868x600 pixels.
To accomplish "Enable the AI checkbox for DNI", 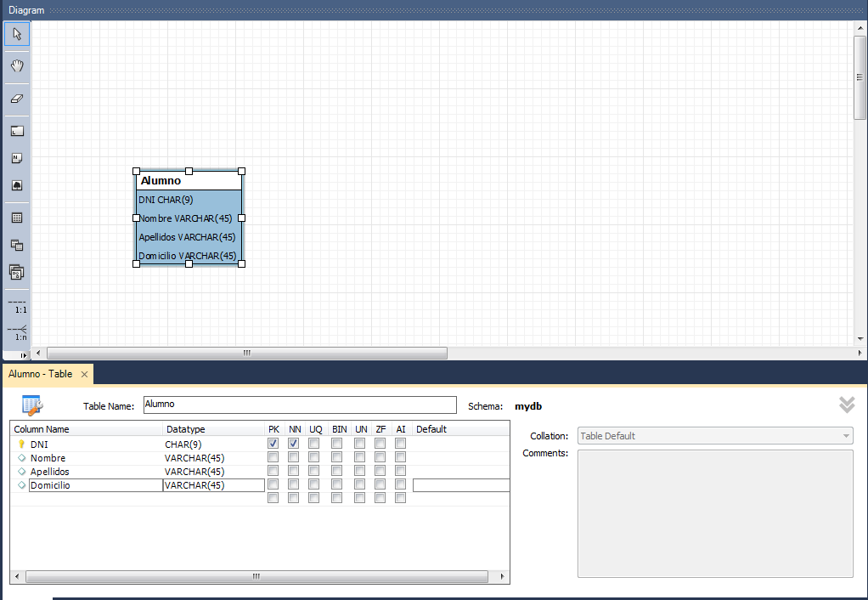I will click(x=400, y=443).
